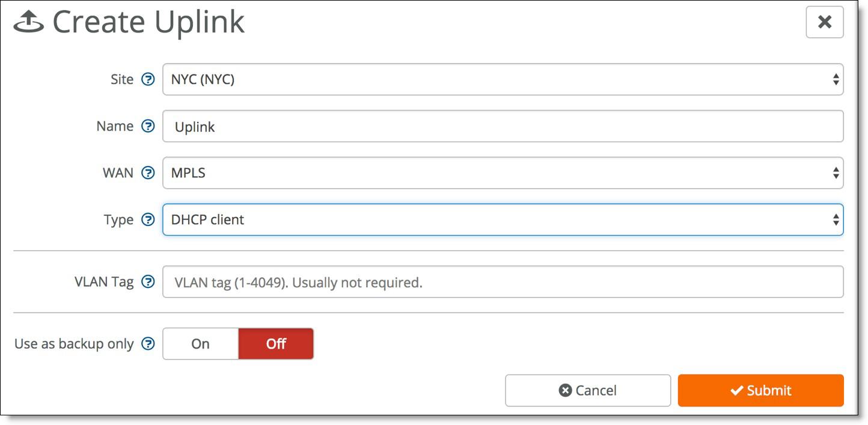Open the WAN dropdown showing MPLS
Viewport: 868px width, 425px height.
(x=503, y=173)
